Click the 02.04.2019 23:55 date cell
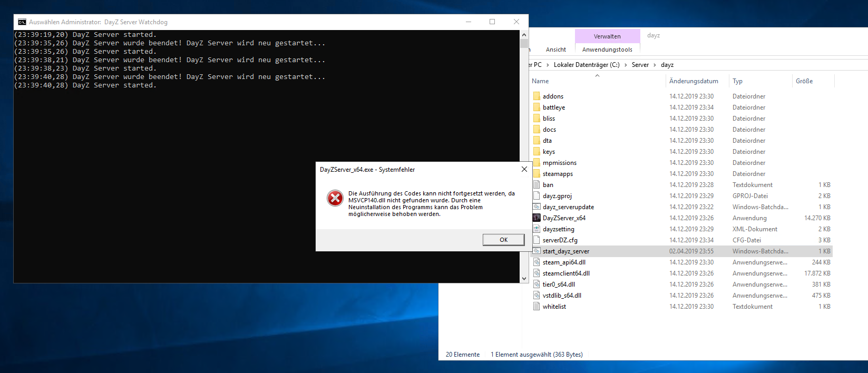Image resolution: width=868 pixels, height=373 pixels. click(691, 251)
